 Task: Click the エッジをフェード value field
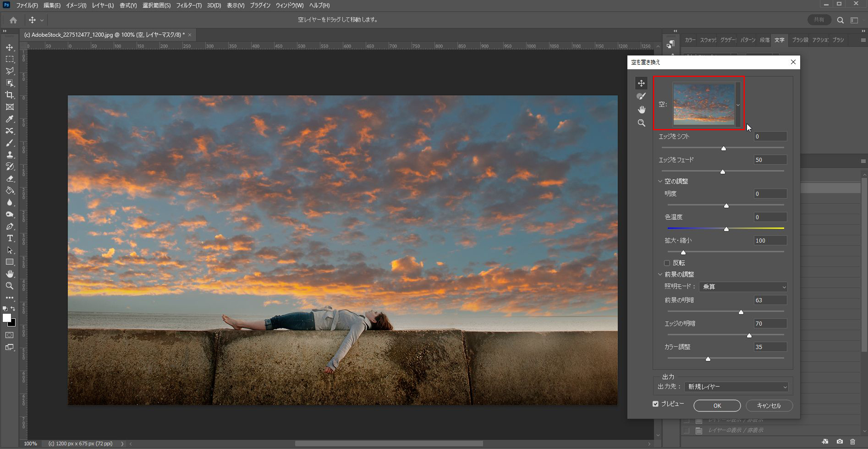tap(770, 160)
